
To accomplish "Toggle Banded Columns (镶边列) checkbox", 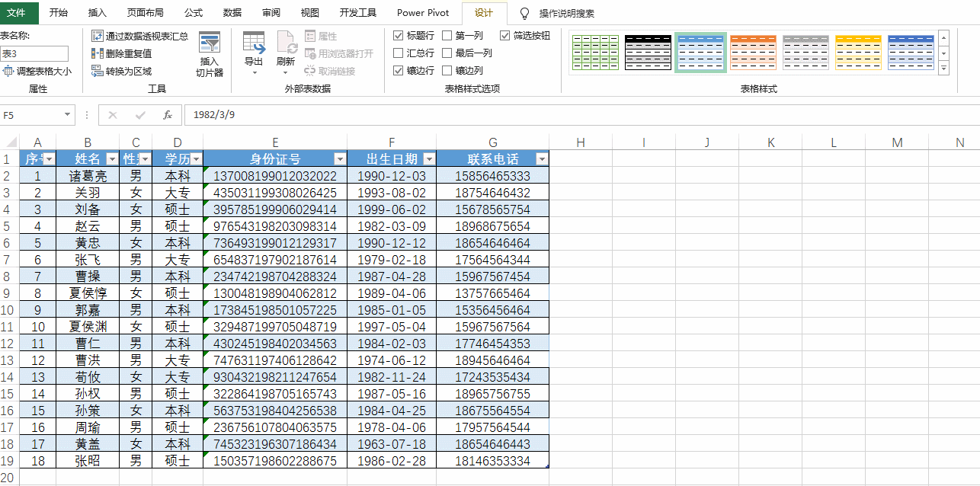I will [447, 70].
